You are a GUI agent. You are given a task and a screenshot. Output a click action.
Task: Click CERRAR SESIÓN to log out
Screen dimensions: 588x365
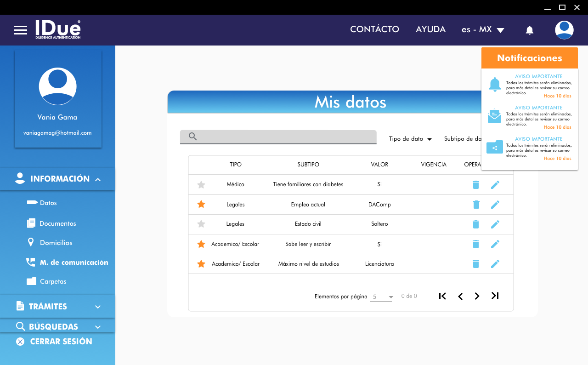pyautogui.click(x=61, y=342)
